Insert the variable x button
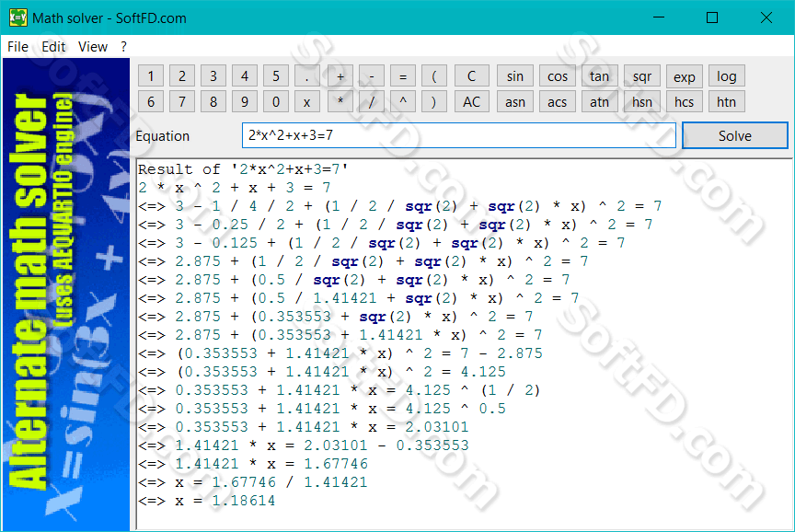Image resolution: width=795 pixels, height=532 pixels. tap(307, 101)
